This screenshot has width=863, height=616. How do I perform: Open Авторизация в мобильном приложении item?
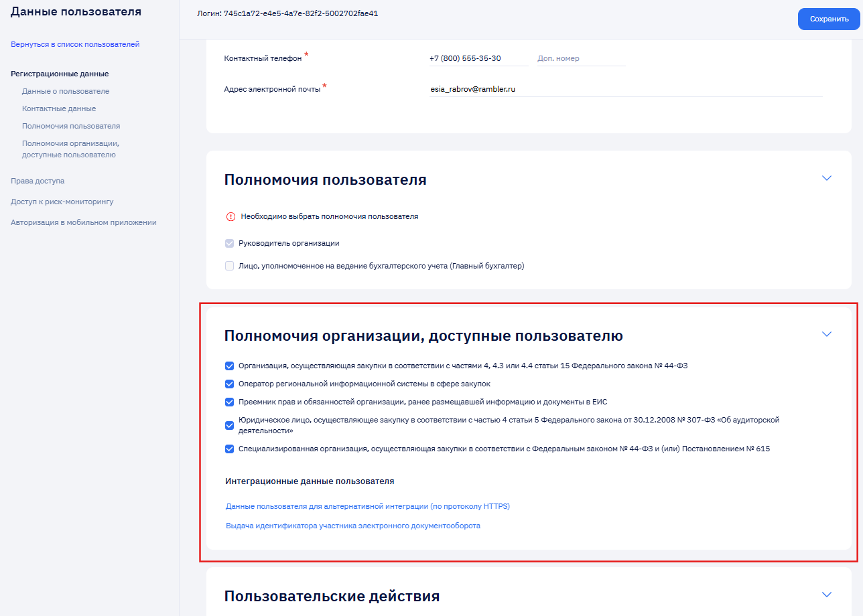[84, 222]
